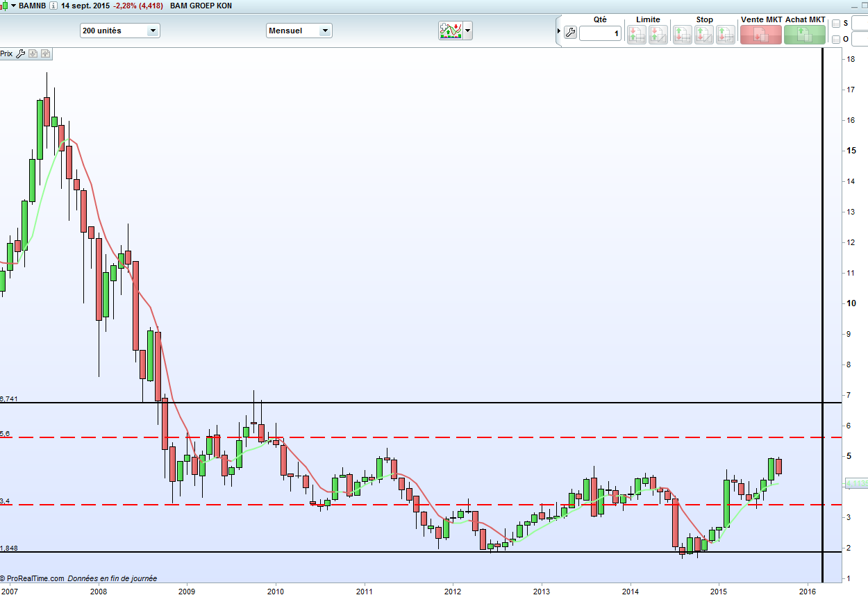This screenshot has height=595, width=868.
Task: Click the Prix panel move-down icon
Action: click(33, 53)
